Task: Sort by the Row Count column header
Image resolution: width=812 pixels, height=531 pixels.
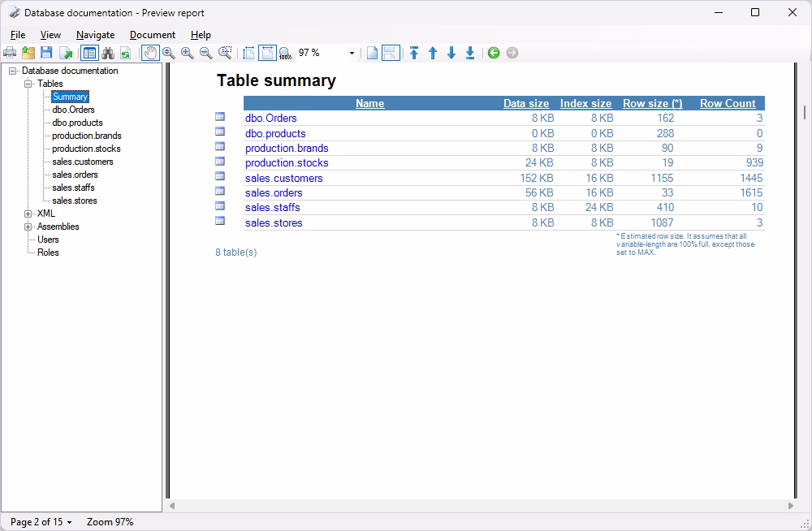Action: click(728, 103)
